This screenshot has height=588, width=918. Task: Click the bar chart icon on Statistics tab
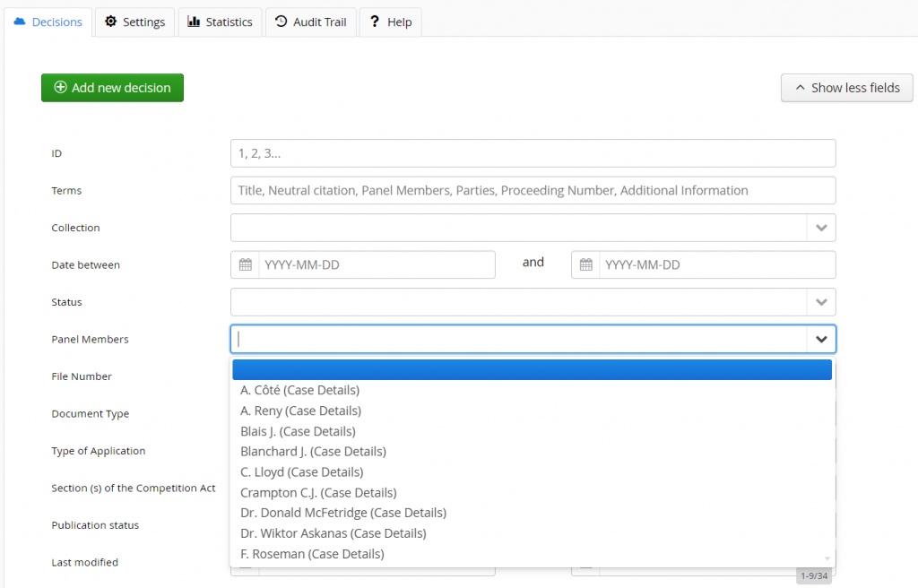point(194,22)
